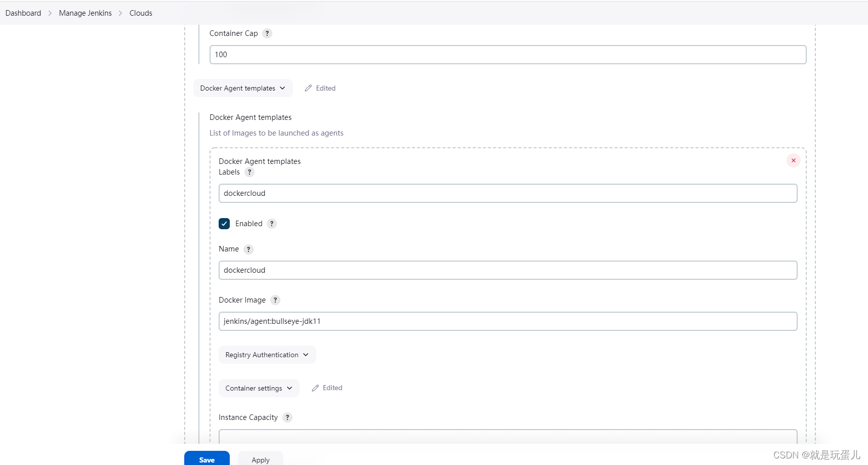Open help for Labels field
Image resolution: width=868 pixels, height=465 pixels.
click(x=250, y=172)
